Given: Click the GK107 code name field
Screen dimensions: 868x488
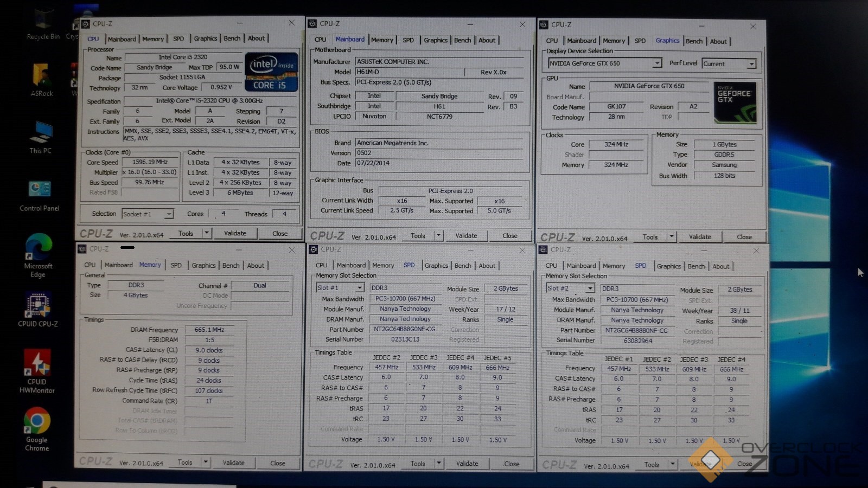Looking at the screenshot, I should 616,107.
